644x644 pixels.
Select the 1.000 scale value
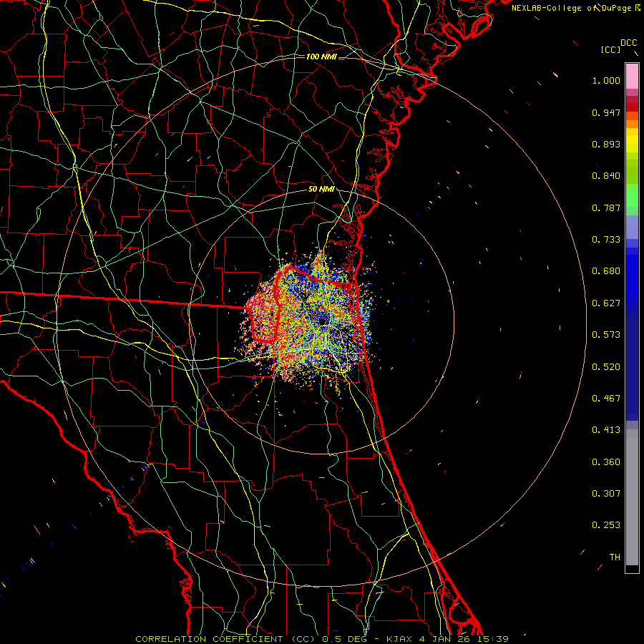(606, 80)
